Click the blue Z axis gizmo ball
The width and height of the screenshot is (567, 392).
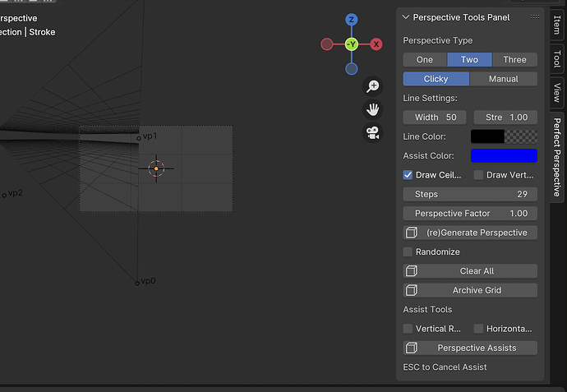click(351, 20)
